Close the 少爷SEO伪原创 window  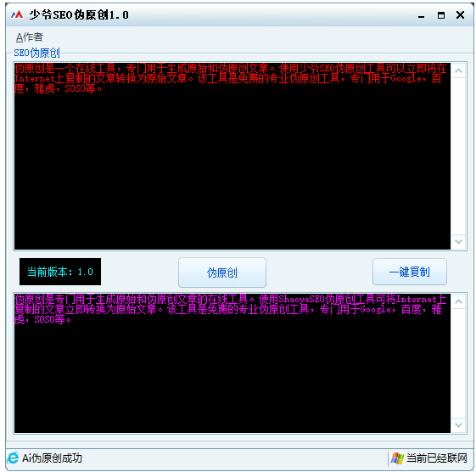[x=460, y=14]
